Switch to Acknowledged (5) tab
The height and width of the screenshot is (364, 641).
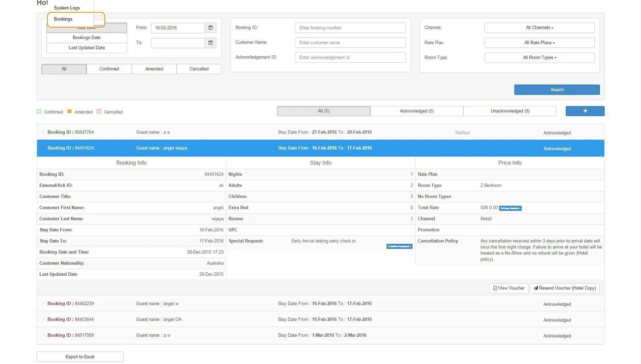(417, 111)
